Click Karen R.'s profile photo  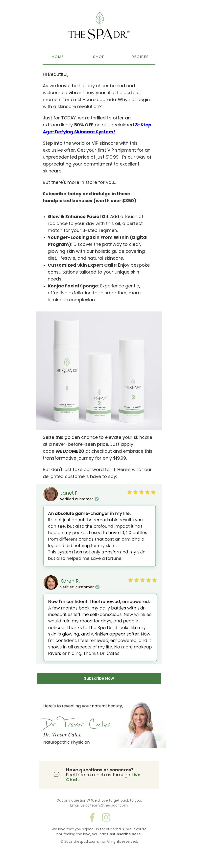51,582
